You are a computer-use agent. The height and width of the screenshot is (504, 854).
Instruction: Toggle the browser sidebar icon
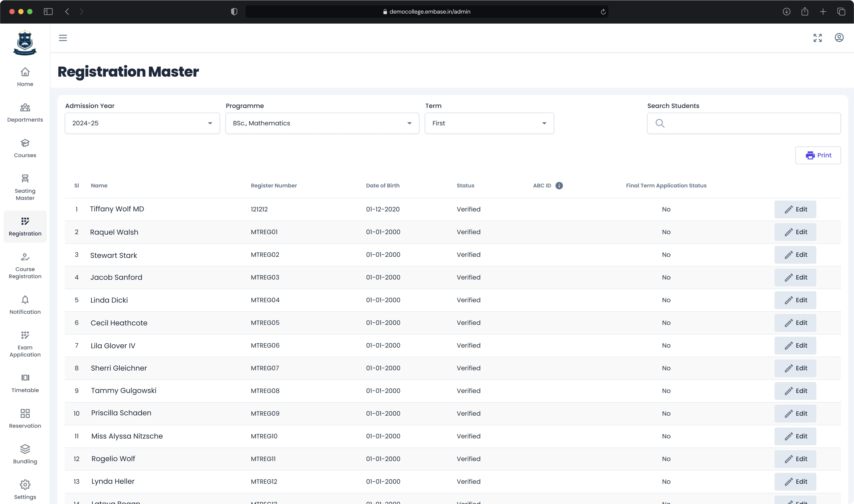[48, 12]
